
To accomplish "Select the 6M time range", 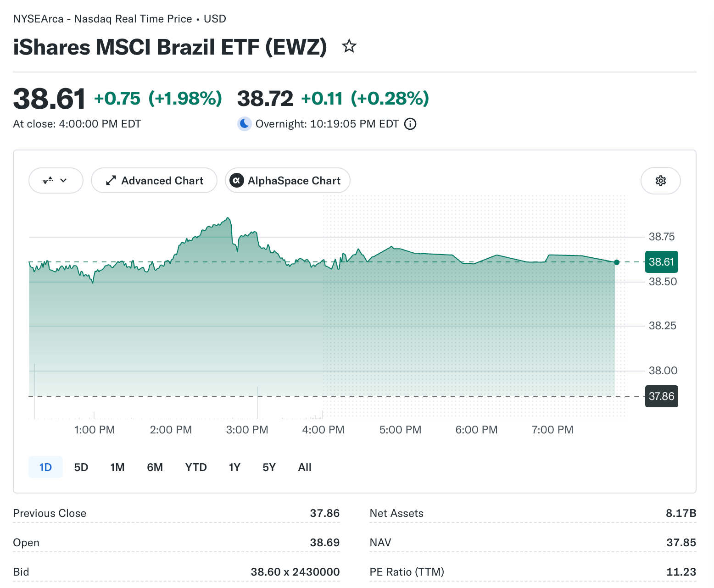I will (x=155, y=467).
